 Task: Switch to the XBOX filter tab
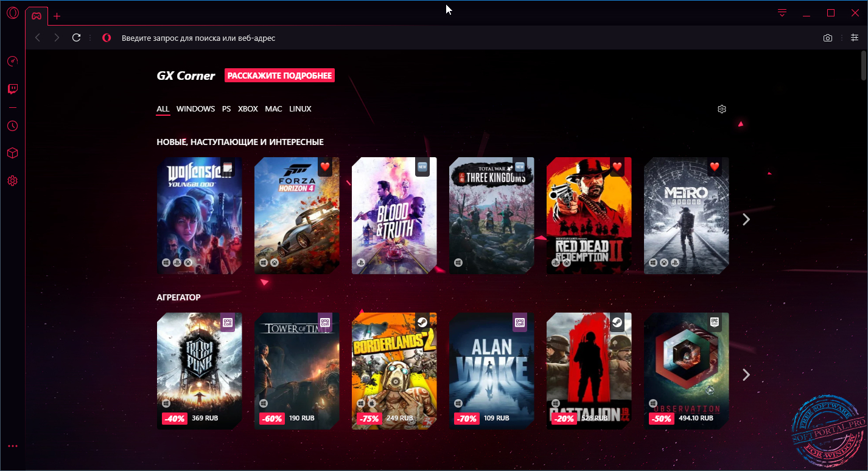(248, 109)
